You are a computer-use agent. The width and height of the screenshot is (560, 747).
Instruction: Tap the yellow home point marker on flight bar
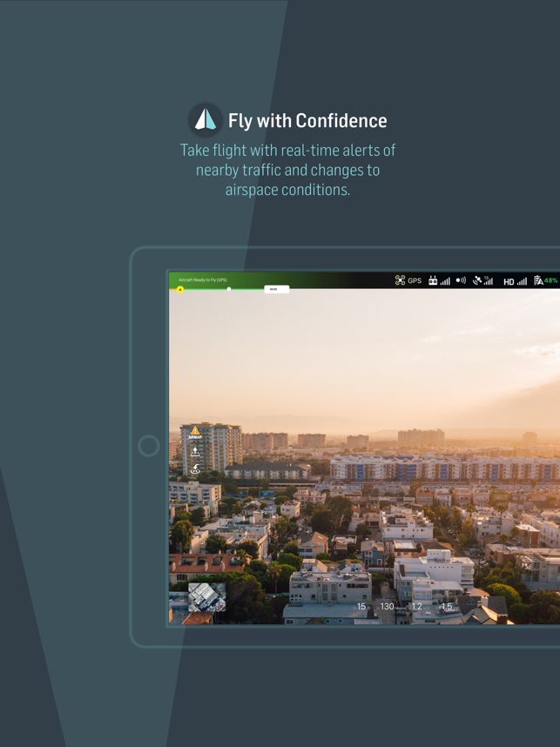[180, 289]
